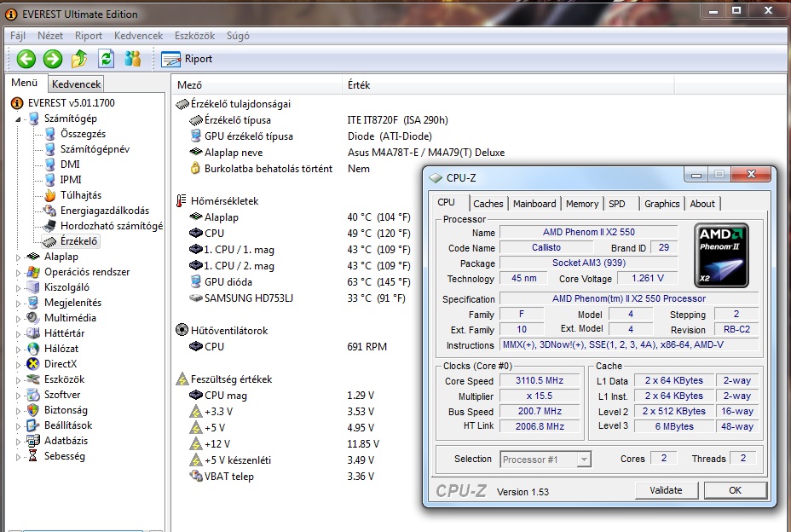Select the SAMSUNG HD753LJ temperature row
This screenshot has width=791, height=532.
297,298
